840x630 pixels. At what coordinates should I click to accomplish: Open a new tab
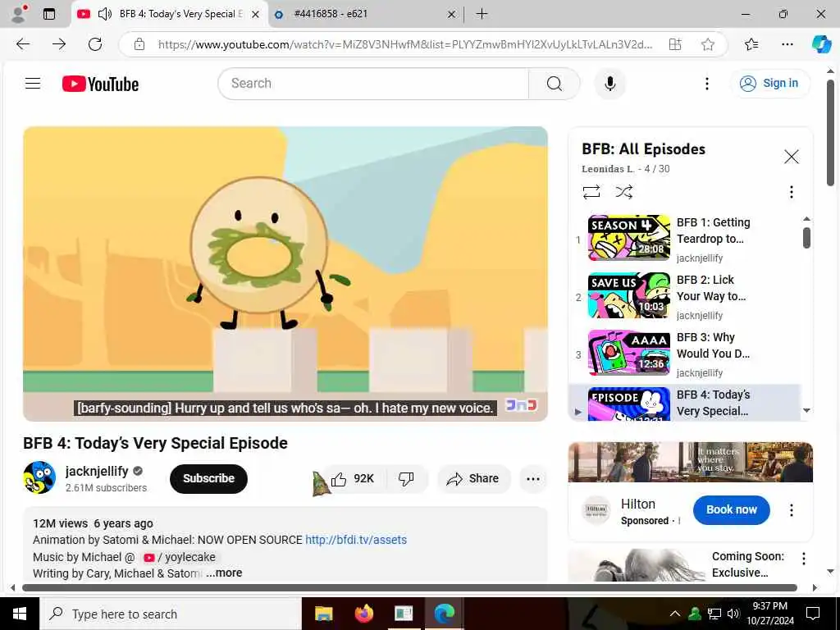coord(482,14)
